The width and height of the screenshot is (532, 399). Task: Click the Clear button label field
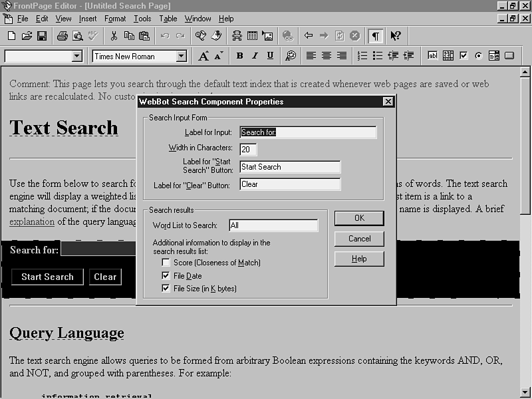(290, 184)
